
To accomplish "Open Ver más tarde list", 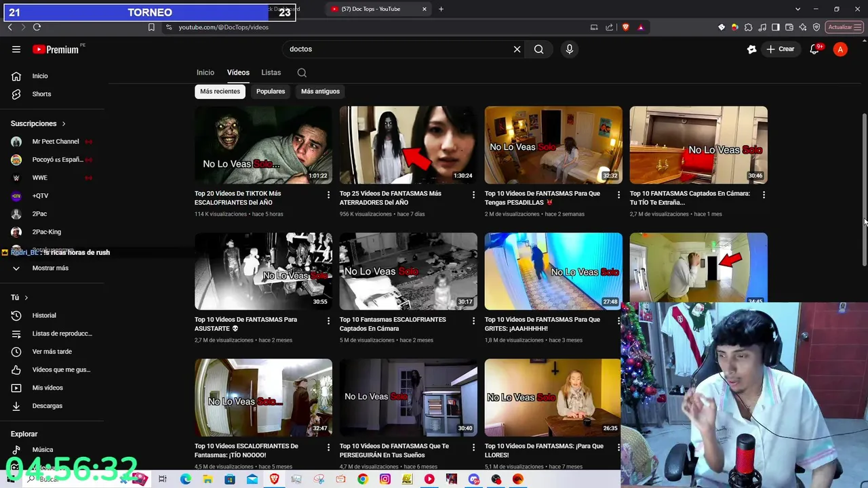I will (52, 352).
